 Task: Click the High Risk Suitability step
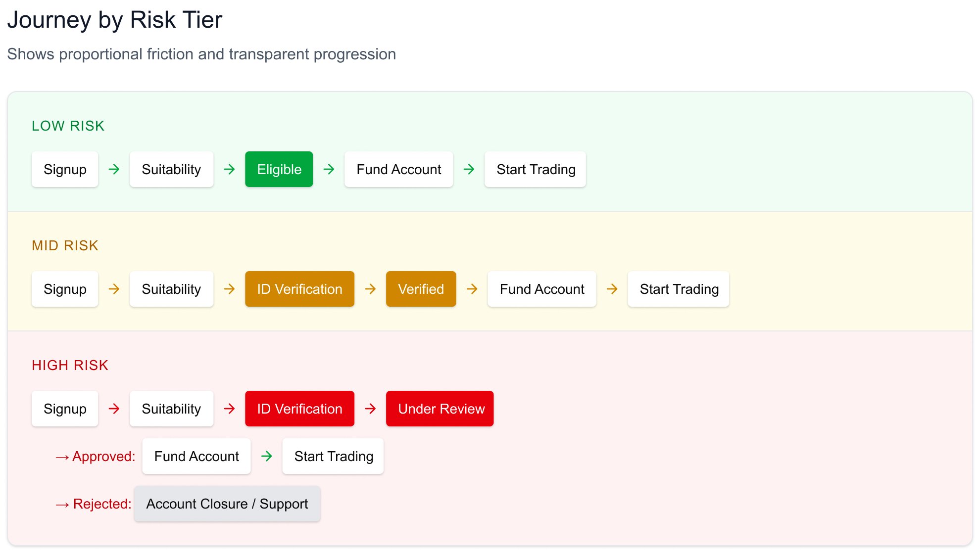pos(171,409)
